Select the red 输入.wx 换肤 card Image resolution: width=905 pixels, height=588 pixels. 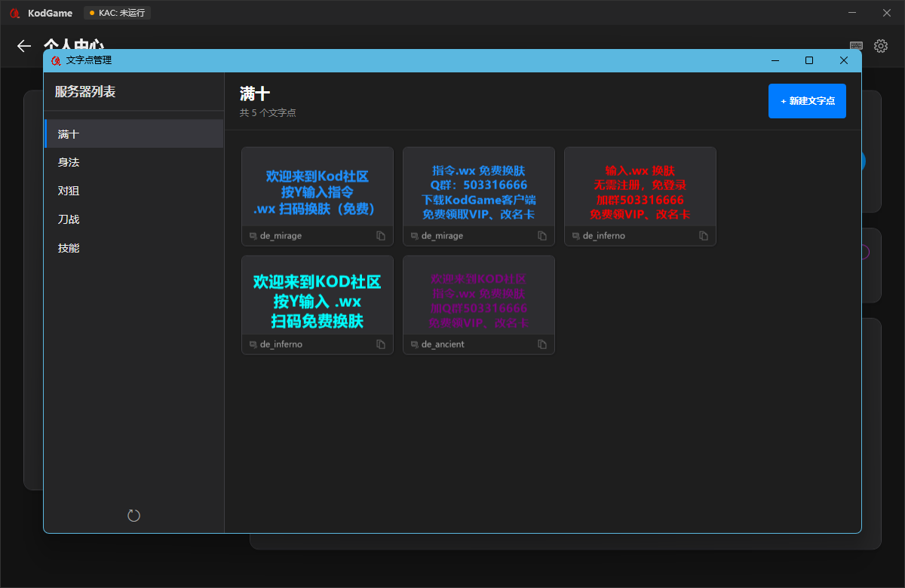click(x=640, y=187)
